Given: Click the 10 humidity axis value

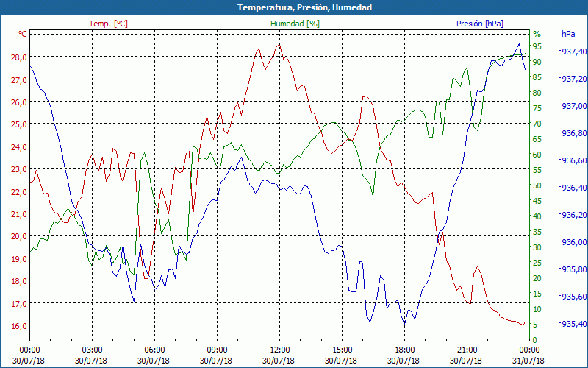Looking at the screenshot, I should click(x=537, y=309).
